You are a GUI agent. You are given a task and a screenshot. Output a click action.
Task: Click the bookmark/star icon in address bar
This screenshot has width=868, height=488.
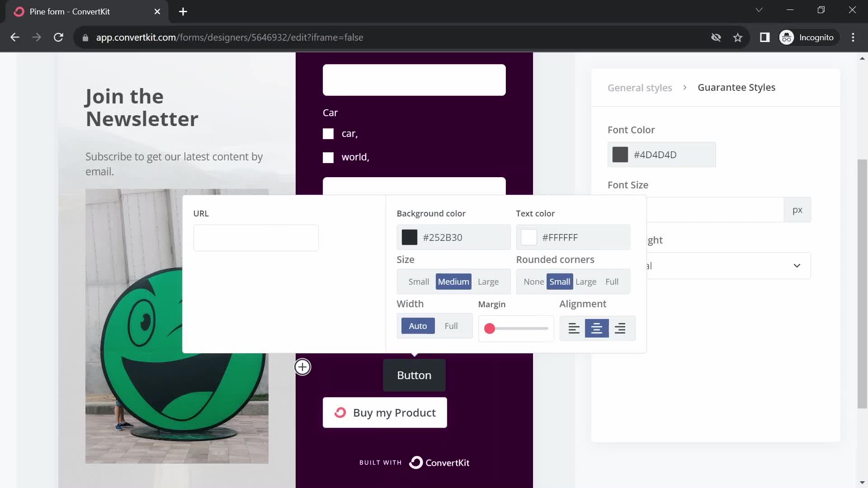739,38
